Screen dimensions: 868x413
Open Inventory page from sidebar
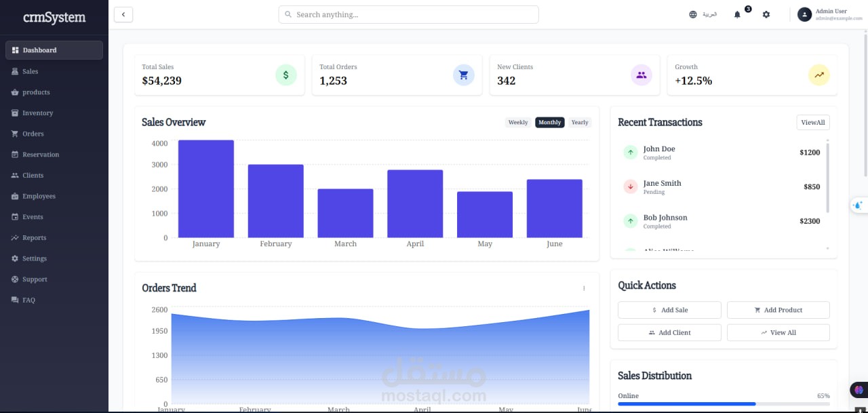(54, 113)
